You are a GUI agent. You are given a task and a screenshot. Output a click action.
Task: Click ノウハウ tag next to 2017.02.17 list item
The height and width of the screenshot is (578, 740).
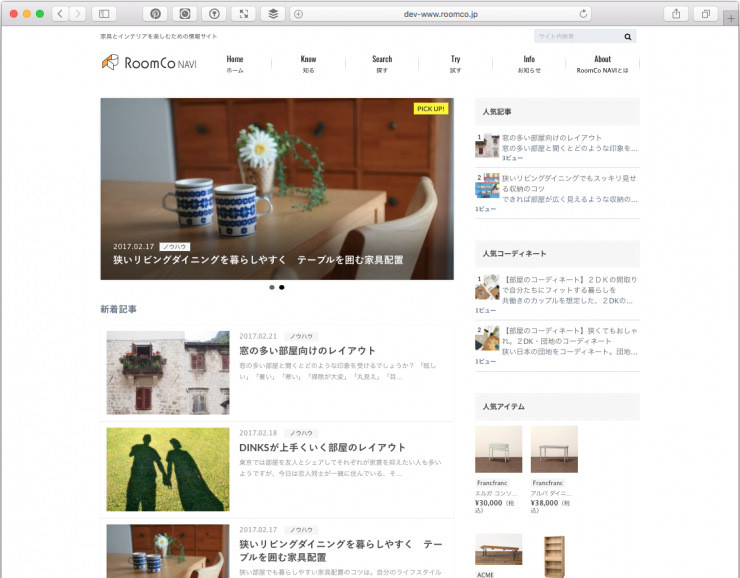point(301,530)
